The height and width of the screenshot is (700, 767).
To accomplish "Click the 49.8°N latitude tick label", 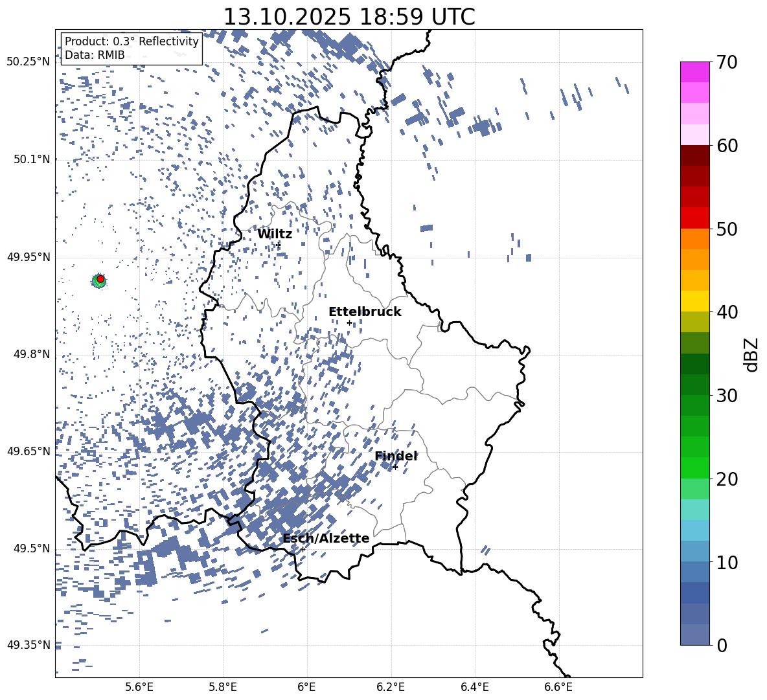I will 31,354.
